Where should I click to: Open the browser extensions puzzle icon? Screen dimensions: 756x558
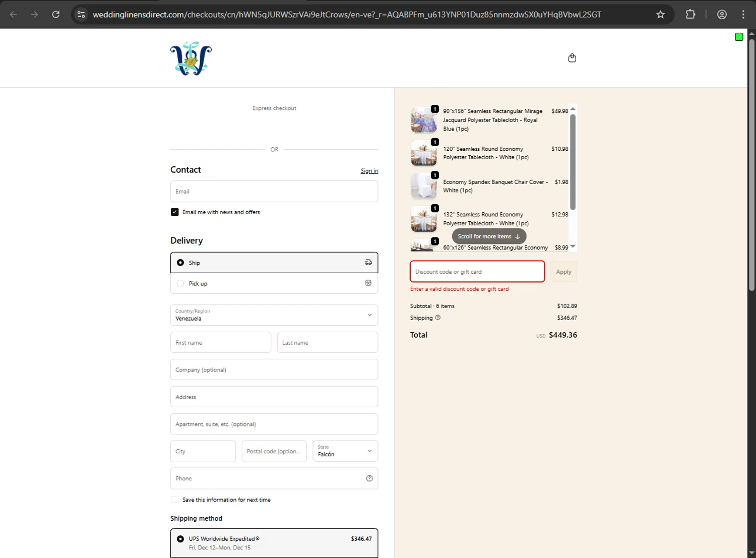(690, 15)
